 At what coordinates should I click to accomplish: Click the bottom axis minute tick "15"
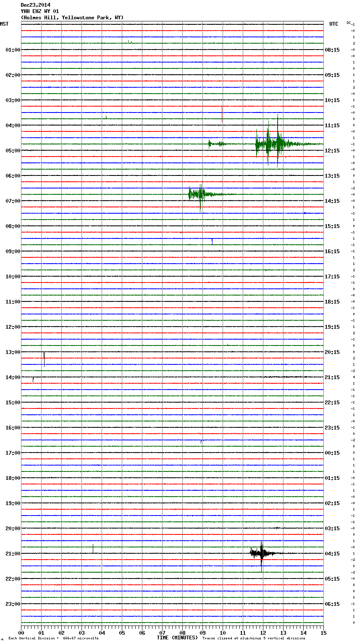323,633
